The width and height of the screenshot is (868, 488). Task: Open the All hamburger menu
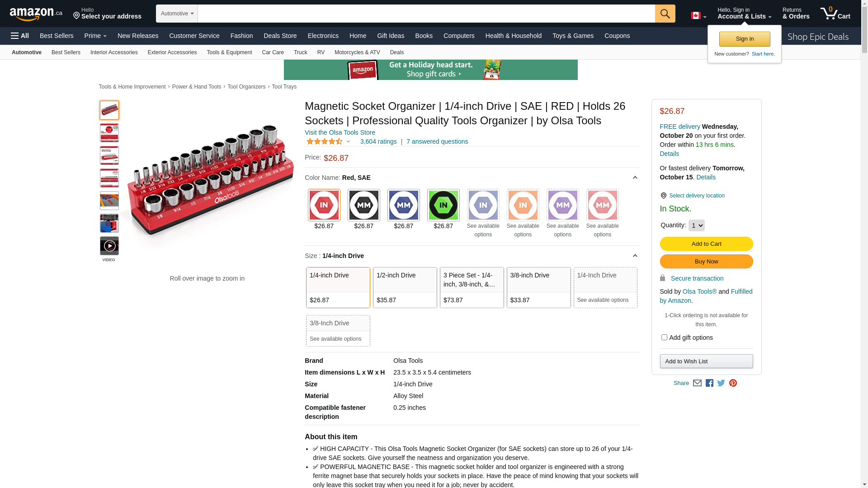(20, 36)
